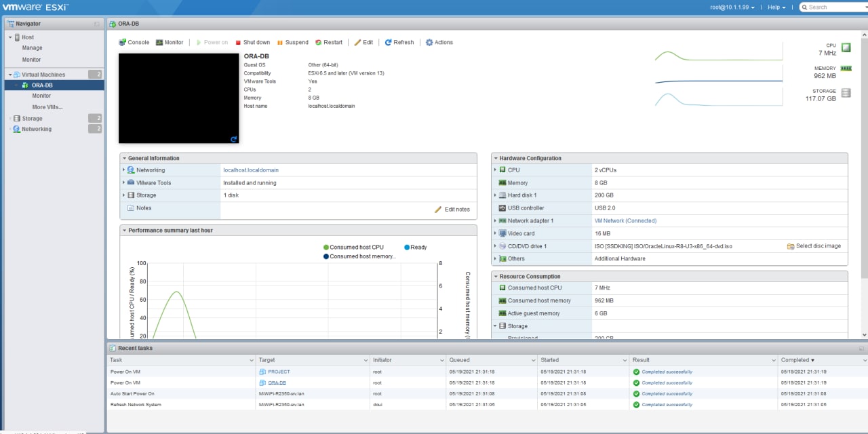Toggle the Ready legend entry
The width and height of the screenshot is (868, 434).
(x=415, y=248)
